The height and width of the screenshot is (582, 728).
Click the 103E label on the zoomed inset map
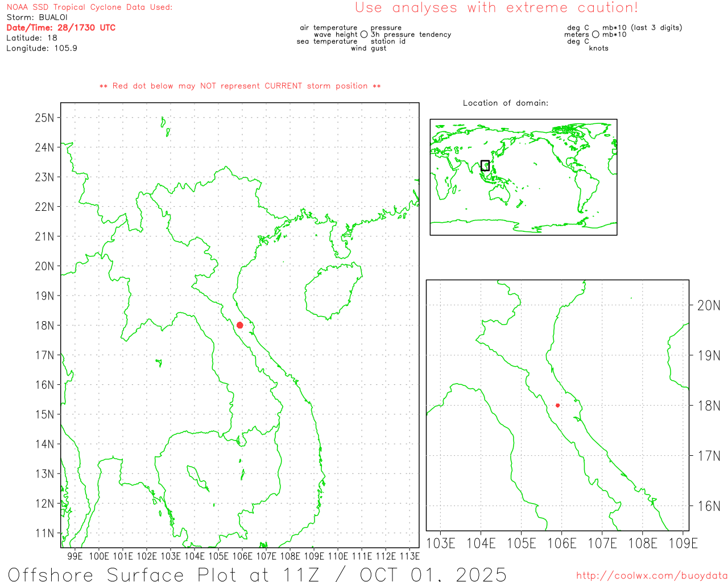click(x=441, y=543)
